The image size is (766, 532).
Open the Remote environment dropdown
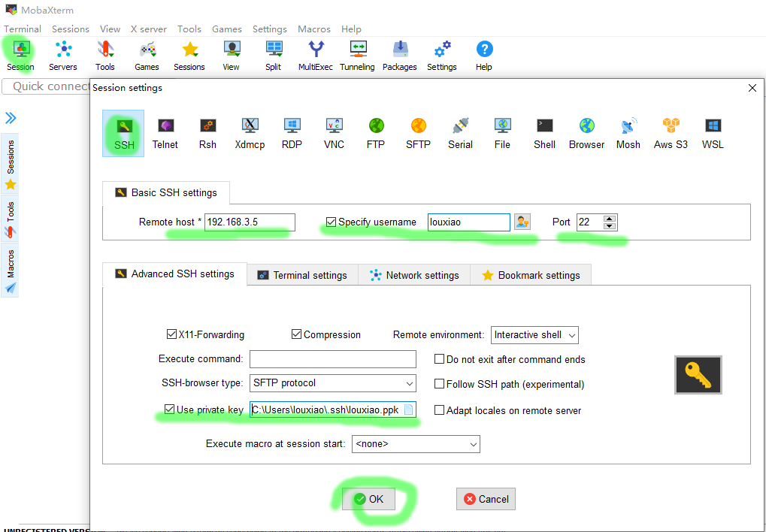pyautogui.click(x=534, y=335)
